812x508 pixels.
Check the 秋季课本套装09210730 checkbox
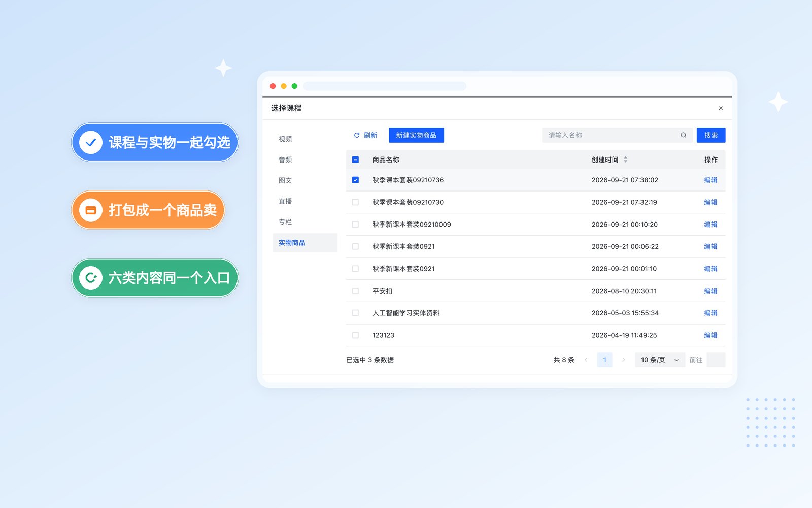pyautogui.click(x=355, y=202)
